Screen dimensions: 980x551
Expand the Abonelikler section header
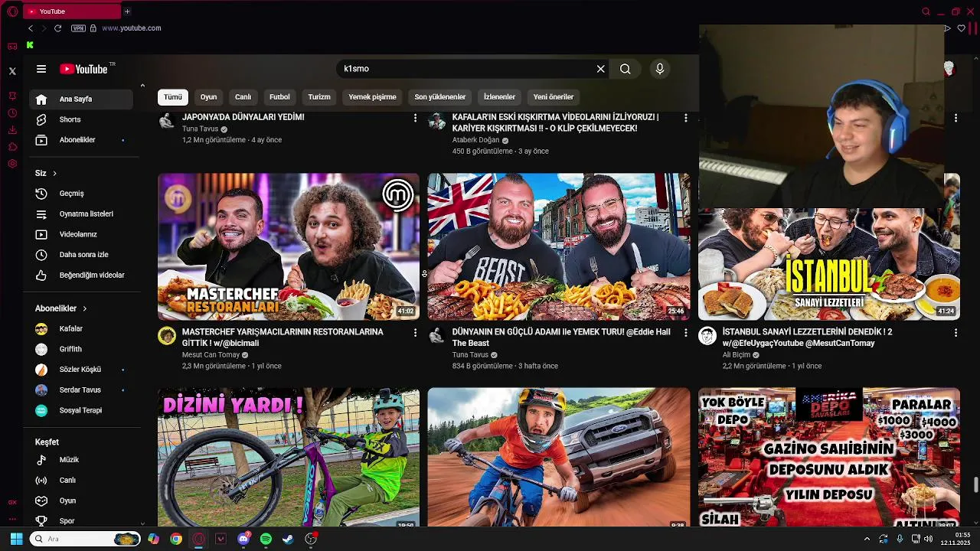point(61,308)
